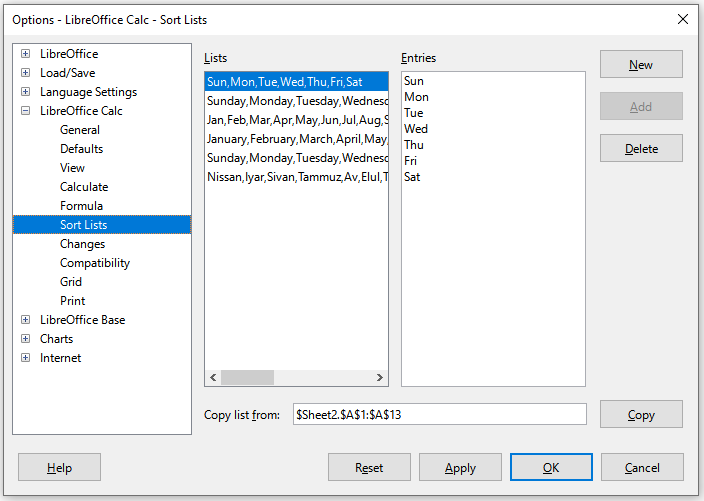
Task: Click the Copy list from field
Action: [x=440, y=414]
